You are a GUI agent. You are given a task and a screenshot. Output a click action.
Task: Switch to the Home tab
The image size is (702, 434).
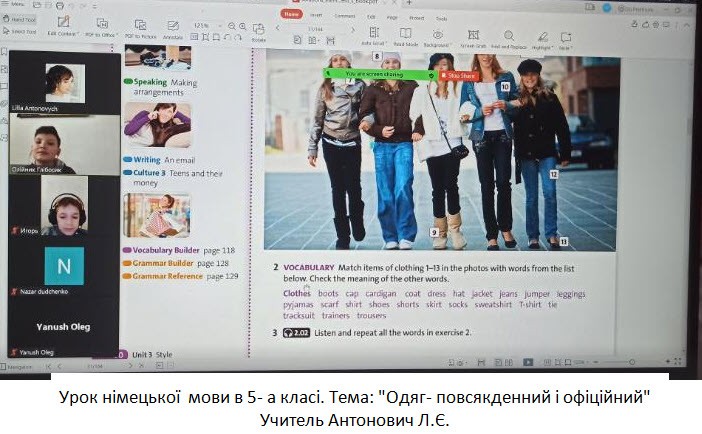click(292, 15)
